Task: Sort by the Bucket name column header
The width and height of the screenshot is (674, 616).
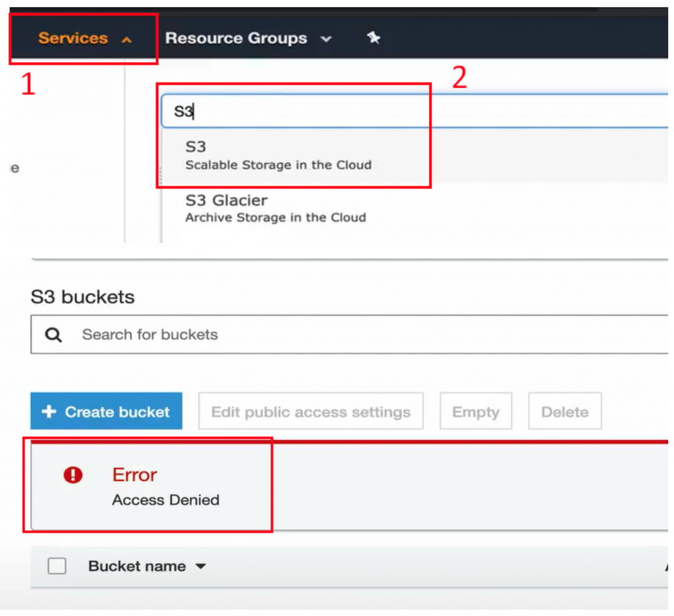Action: tap(137, 566)
